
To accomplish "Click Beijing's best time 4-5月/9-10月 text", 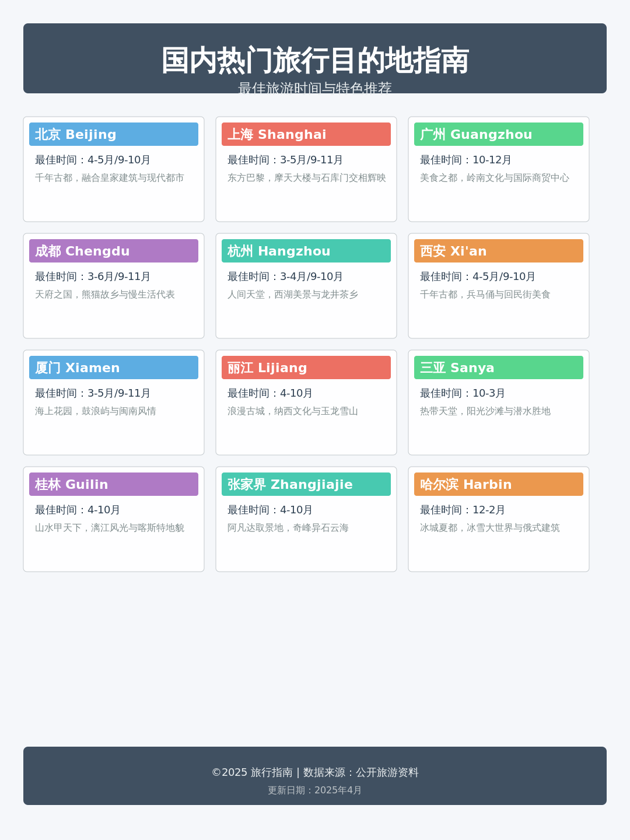I will [x=91, y=159].
